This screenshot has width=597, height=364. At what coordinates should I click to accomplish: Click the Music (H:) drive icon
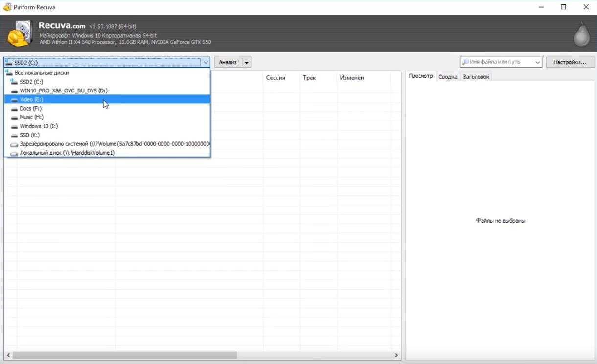14,117
